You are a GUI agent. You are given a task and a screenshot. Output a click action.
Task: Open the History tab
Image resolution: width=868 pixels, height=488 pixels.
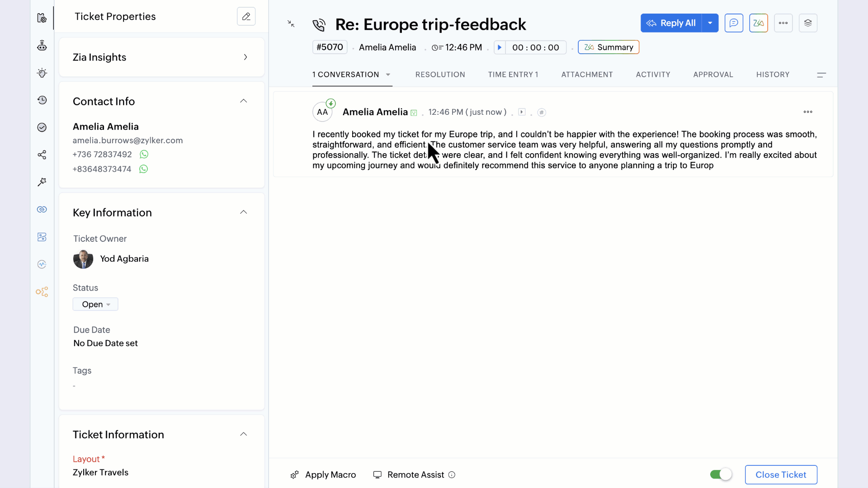[x=773, y=75]
